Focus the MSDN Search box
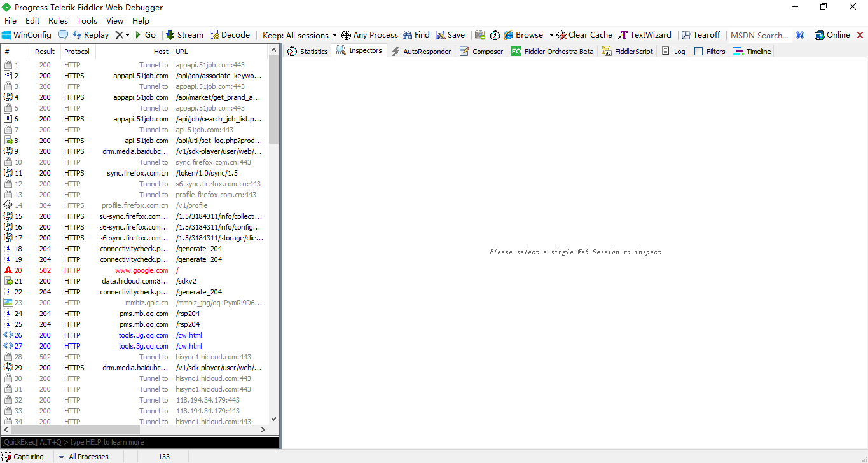Screen dimensions: 868x463 tap(759, 35)
